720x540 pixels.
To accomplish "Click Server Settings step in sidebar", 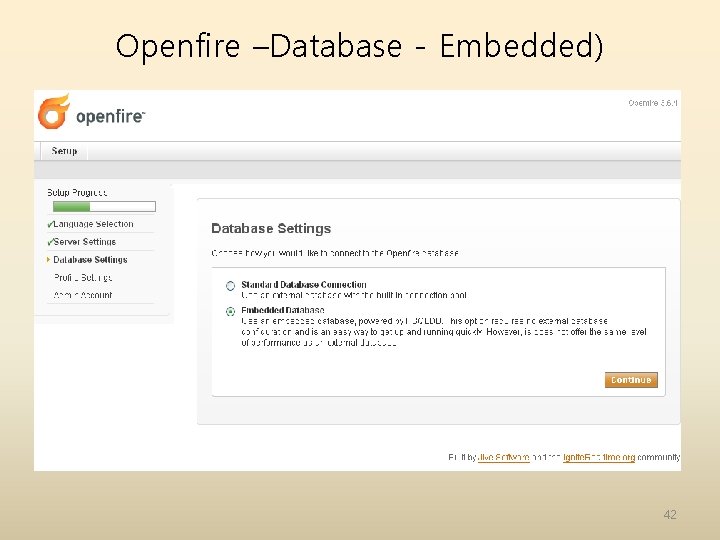I will coord(84,242).
